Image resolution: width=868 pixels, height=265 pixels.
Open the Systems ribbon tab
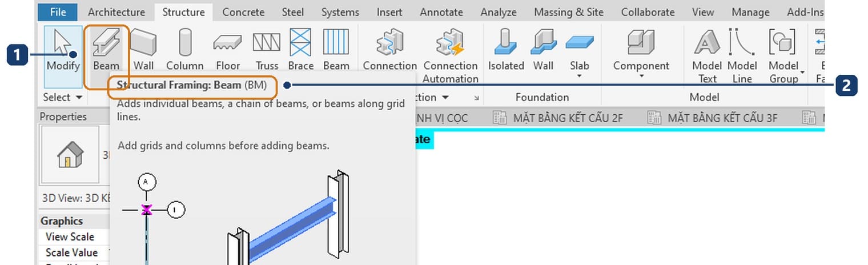click(x=340, y=11)
